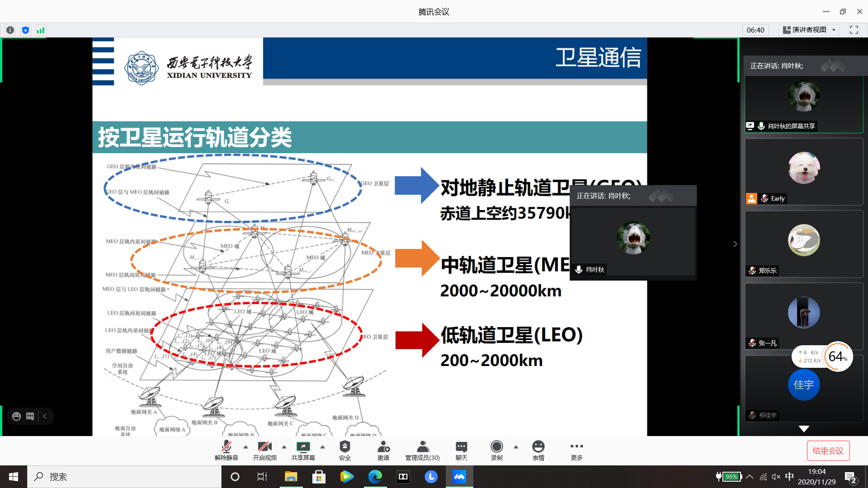Viewport: 868px width, 488px height.
Task: Click End Meeting (结束会议) button
Action: click(828, 450)
